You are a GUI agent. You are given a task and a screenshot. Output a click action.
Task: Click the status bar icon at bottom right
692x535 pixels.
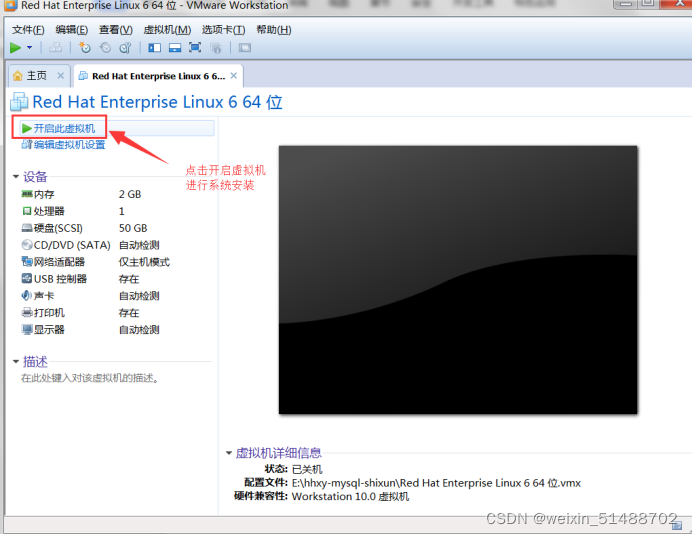point(677,525)
